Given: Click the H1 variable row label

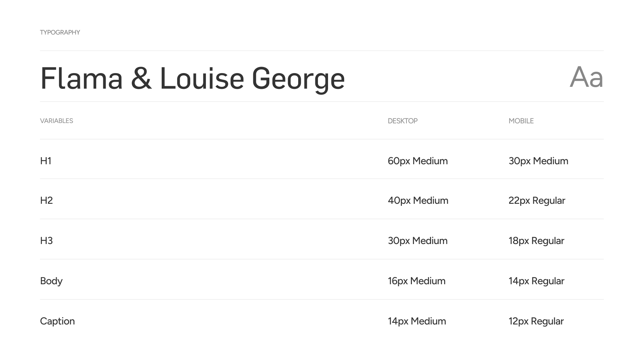Looking at the screenshot, I should coord(46,161).
